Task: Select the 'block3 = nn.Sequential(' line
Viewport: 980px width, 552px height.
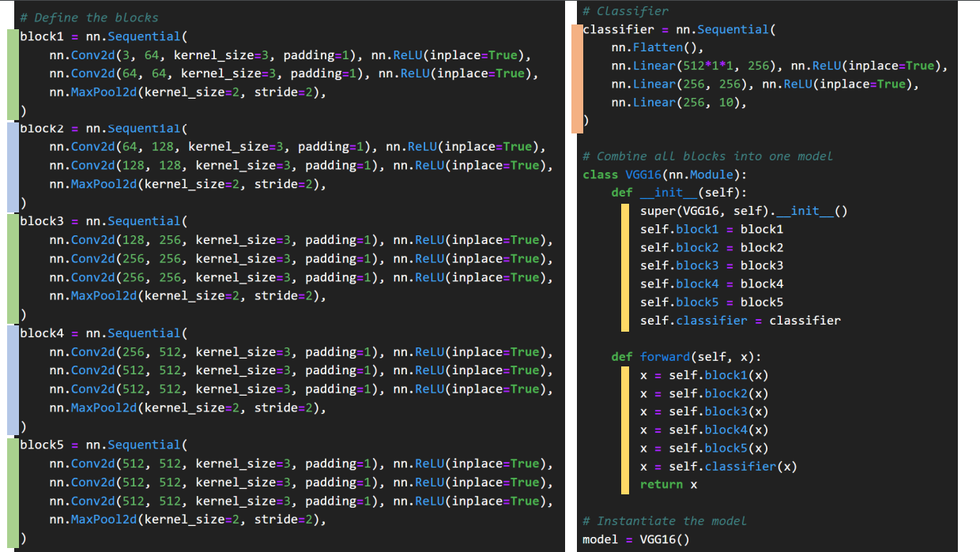Action: pos(104,221)
